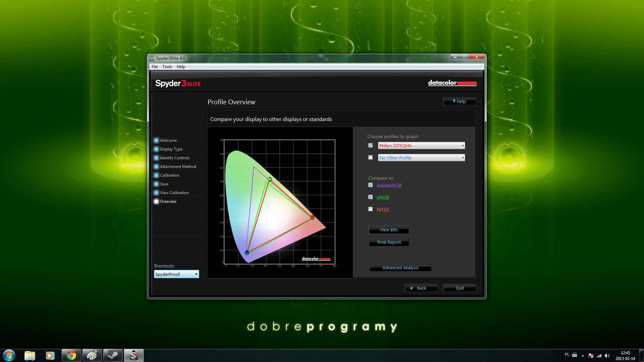Expand the Philips 237EQHA profile dropdown
Screen dimensions: 644x362
click(463, 145)
